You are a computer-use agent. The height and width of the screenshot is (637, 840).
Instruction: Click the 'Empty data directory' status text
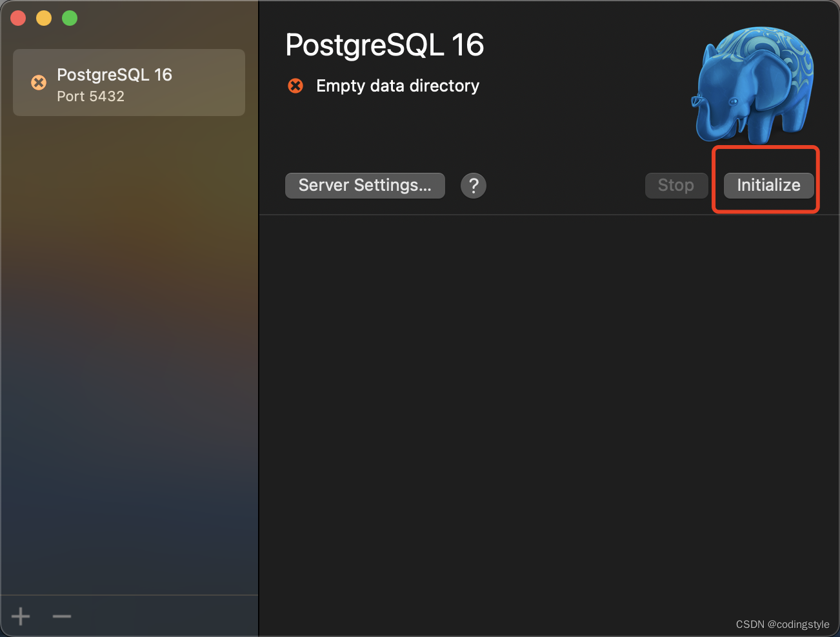[x=397, y=86]
